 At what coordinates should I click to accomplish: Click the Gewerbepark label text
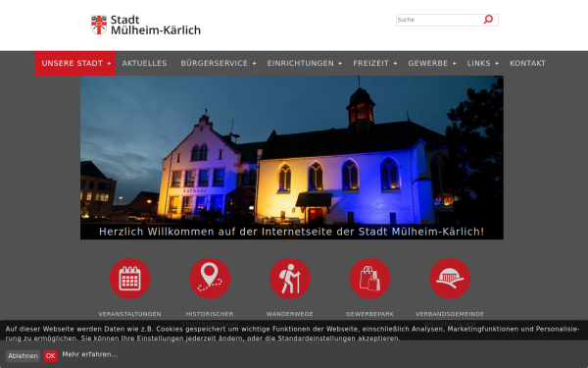(369, 314)
